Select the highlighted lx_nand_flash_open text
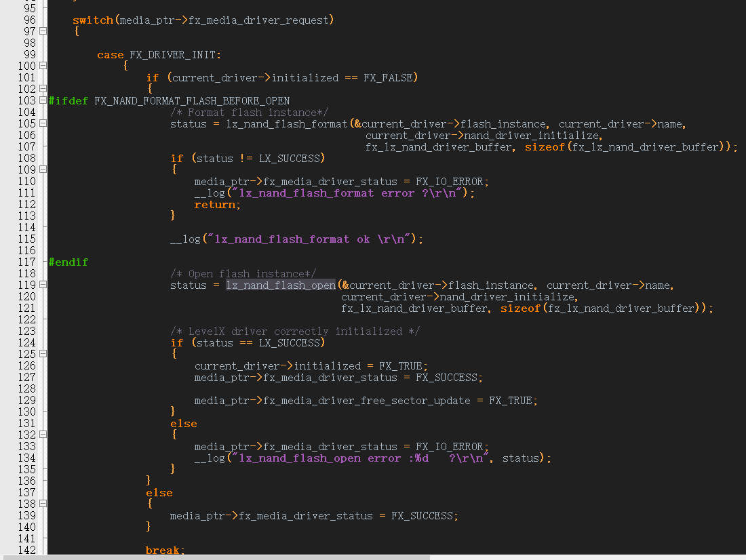Screen dimensions: 746x560 (x=280, y=285)
